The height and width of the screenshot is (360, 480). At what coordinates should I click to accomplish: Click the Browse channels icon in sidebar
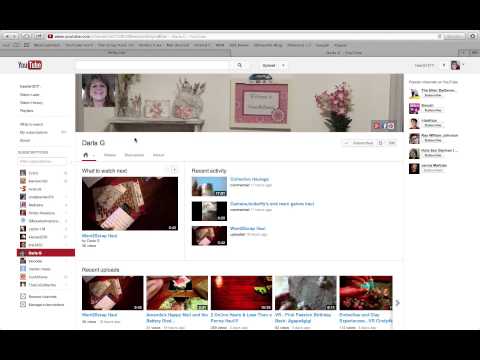pyautogui.click(x=23, y=296)
